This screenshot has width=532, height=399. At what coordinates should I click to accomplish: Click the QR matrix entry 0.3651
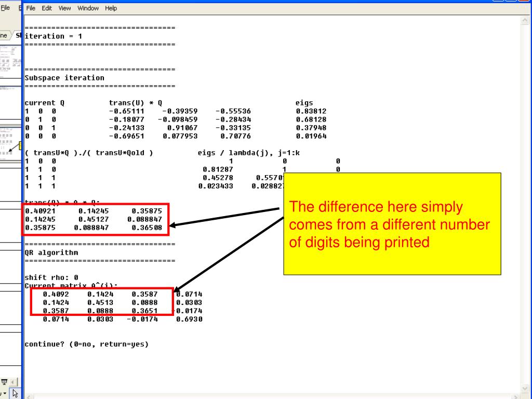[144, 311]
